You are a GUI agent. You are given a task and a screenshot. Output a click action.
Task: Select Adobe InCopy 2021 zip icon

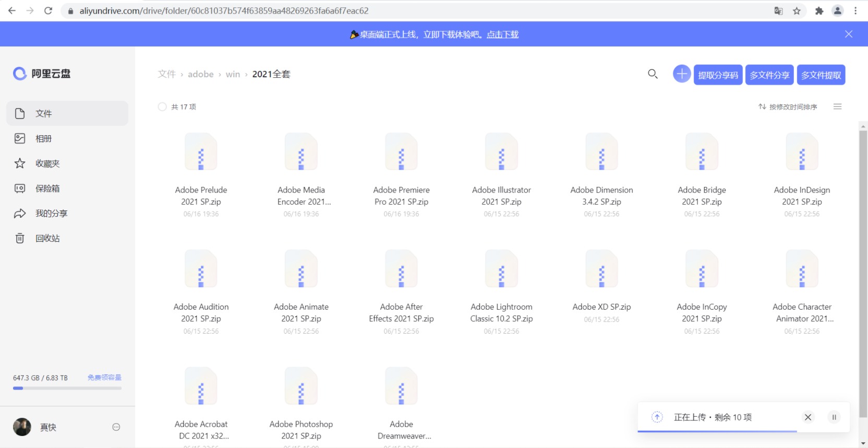coord(702,269)
